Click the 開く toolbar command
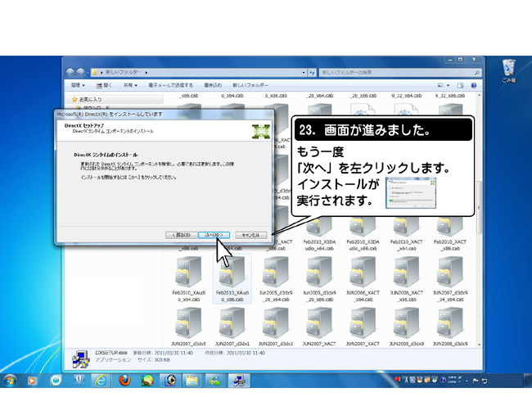 pos(104,85)
